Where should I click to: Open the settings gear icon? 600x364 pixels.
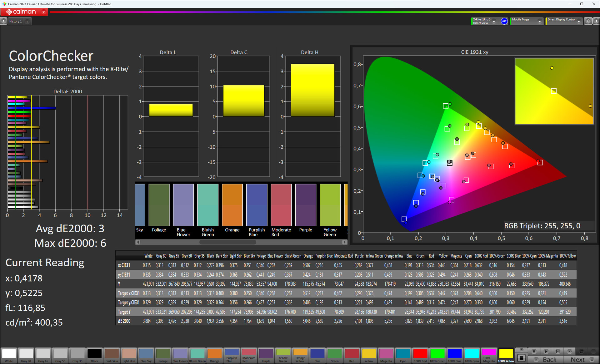pos(588,21)
